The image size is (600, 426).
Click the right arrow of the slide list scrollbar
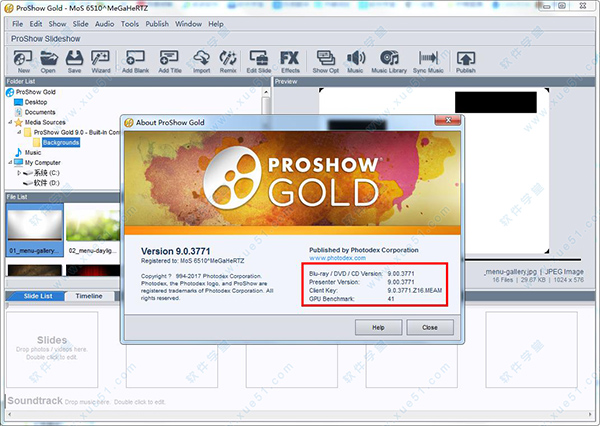coord(590,415)
